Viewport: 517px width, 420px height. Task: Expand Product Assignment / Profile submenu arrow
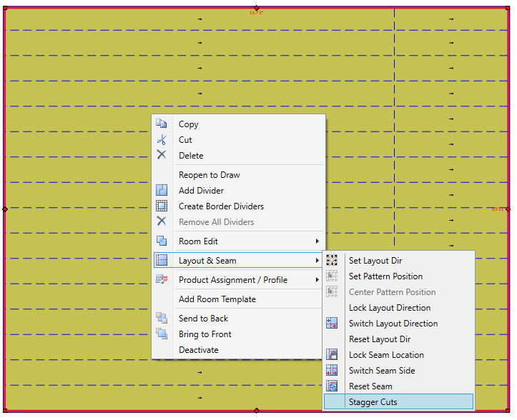pyautogui.click(x=317, y=280)
